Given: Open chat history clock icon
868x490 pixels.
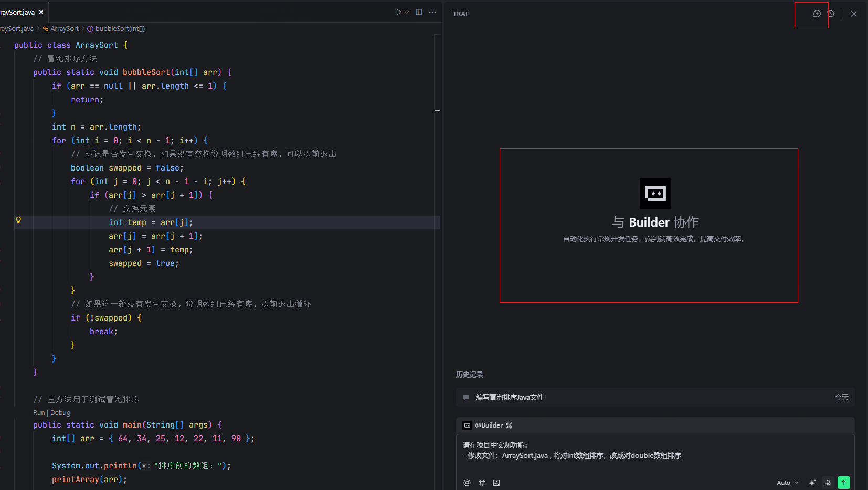Looking at the screenshot, I should pyautogui.click(x=831, y=14).
